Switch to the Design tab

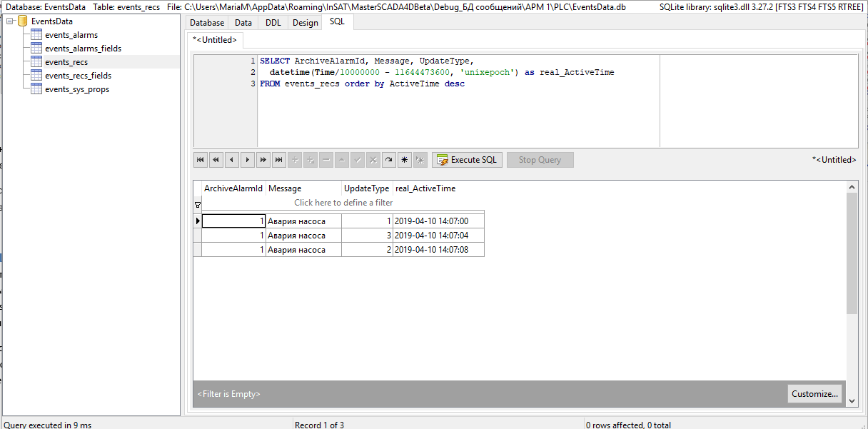pos(305,22)
